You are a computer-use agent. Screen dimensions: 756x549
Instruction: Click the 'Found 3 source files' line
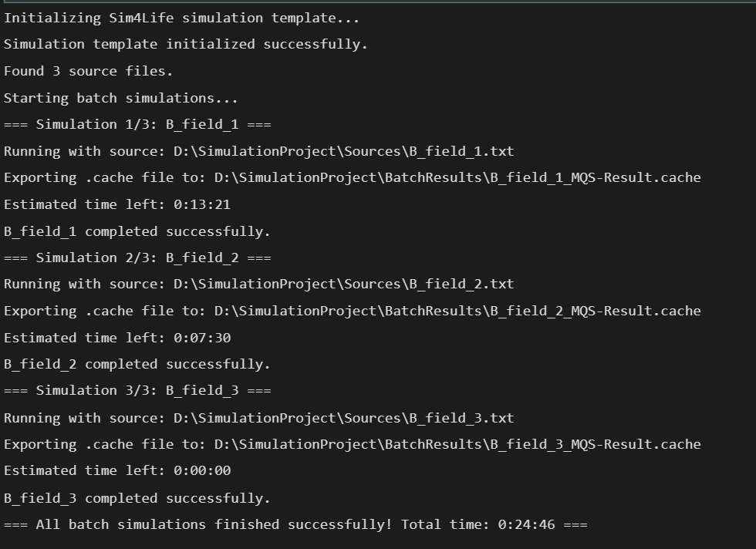click(89, 71)
